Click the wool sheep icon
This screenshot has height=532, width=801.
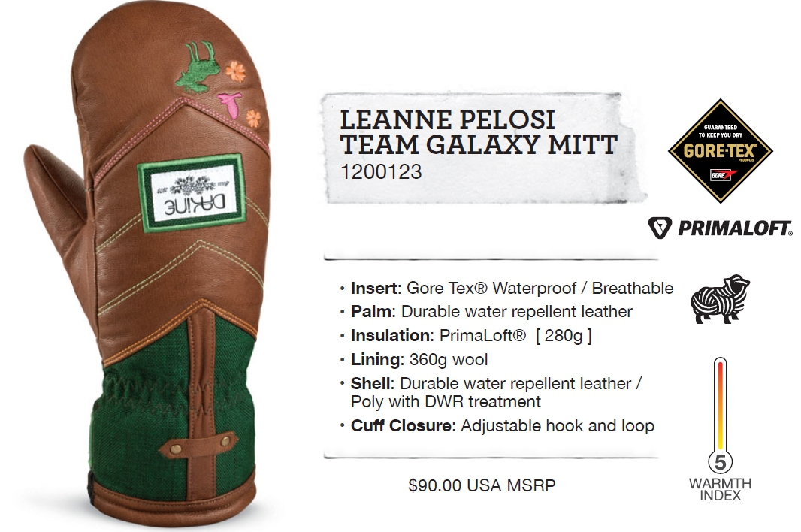[720, 299]
